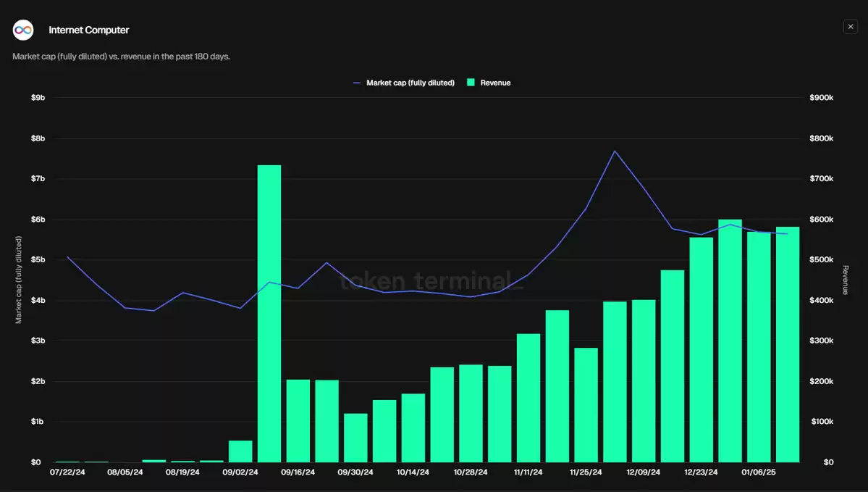Click the $300k revenue axis label
Viewport: 868px width, 492px height.
(822, 341)
